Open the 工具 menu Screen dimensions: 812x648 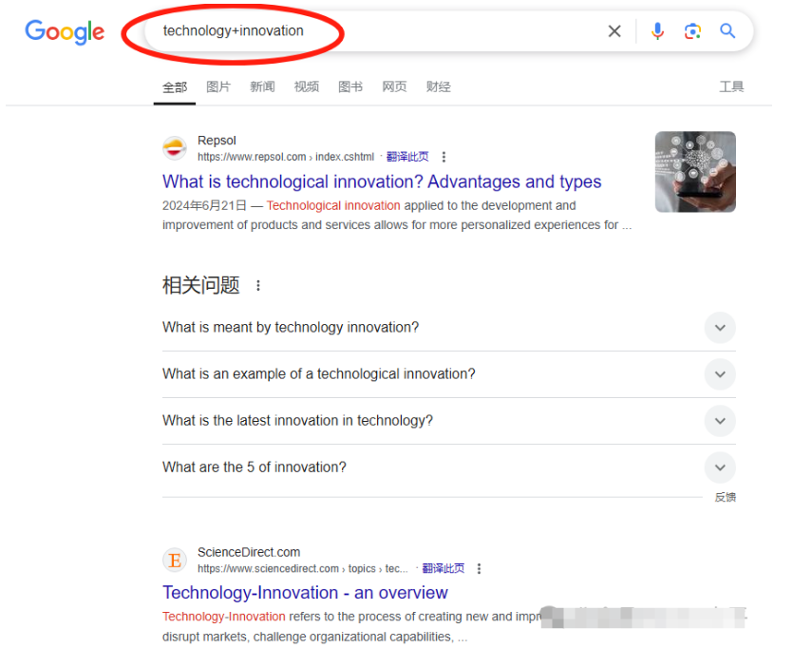click(x=732, y=86)
